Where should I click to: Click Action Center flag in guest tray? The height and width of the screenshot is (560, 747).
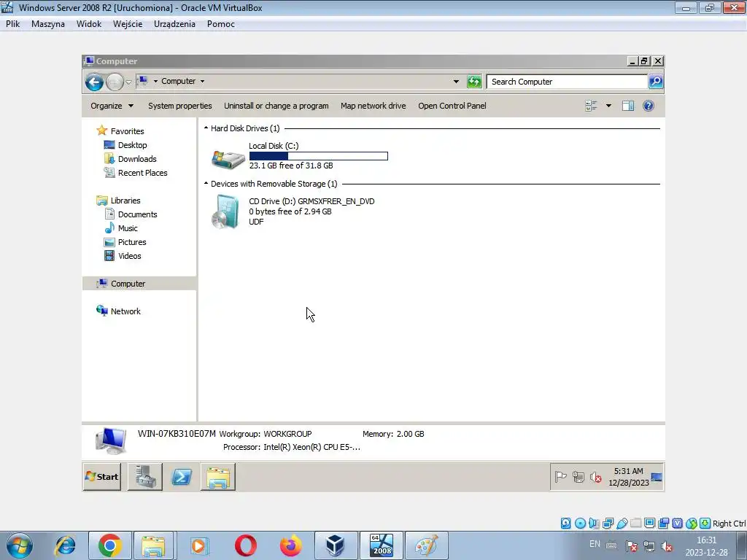coord(561,477)
